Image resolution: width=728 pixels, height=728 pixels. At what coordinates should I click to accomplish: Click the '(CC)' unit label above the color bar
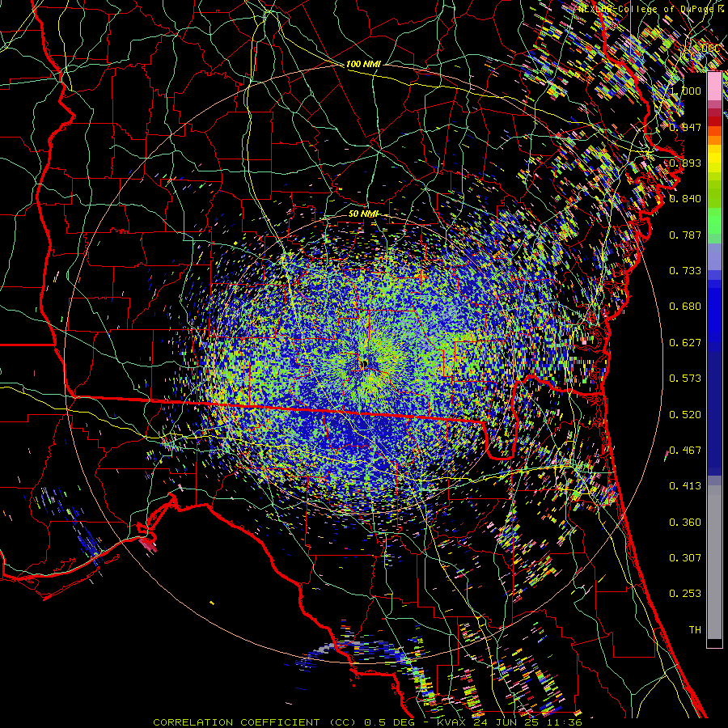pos(690,56)
